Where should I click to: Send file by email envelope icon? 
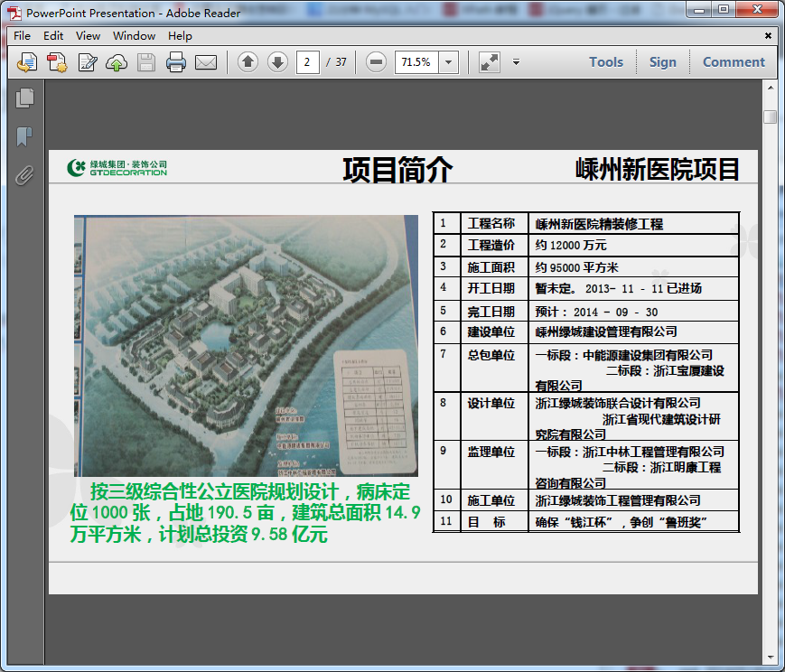(206, 62)
